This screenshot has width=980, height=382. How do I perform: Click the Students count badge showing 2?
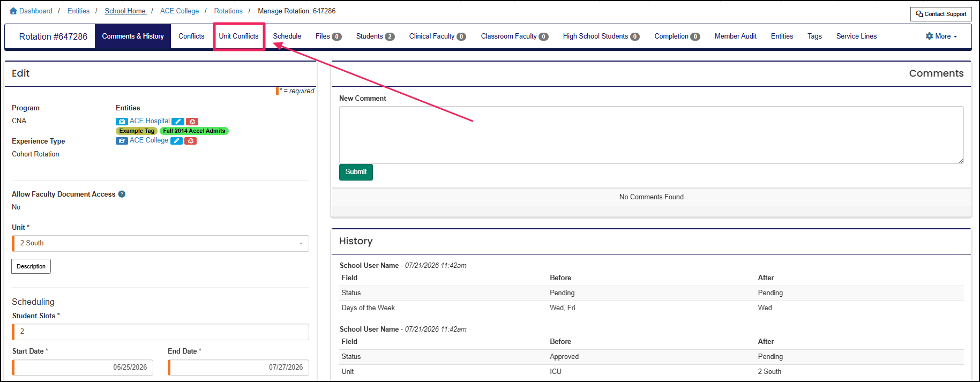tap(390, 36)
